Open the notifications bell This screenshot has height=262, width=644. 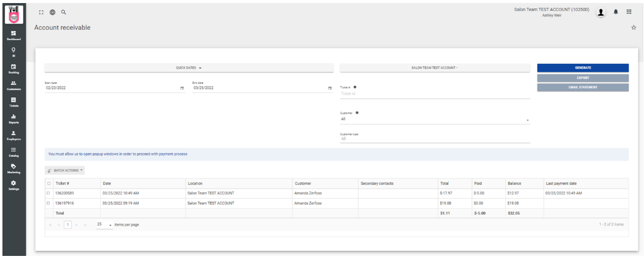click(617, 13)
